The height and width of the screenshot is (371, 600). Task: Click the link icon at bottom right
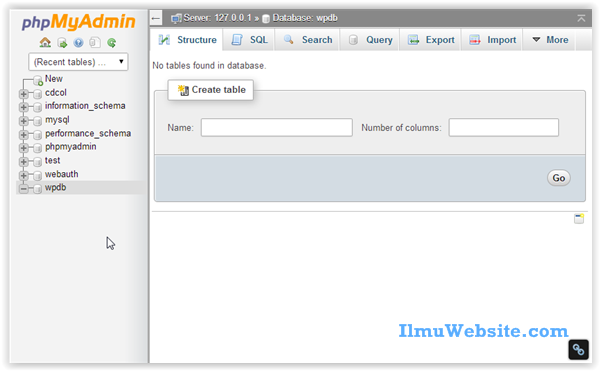coord(578,350)
